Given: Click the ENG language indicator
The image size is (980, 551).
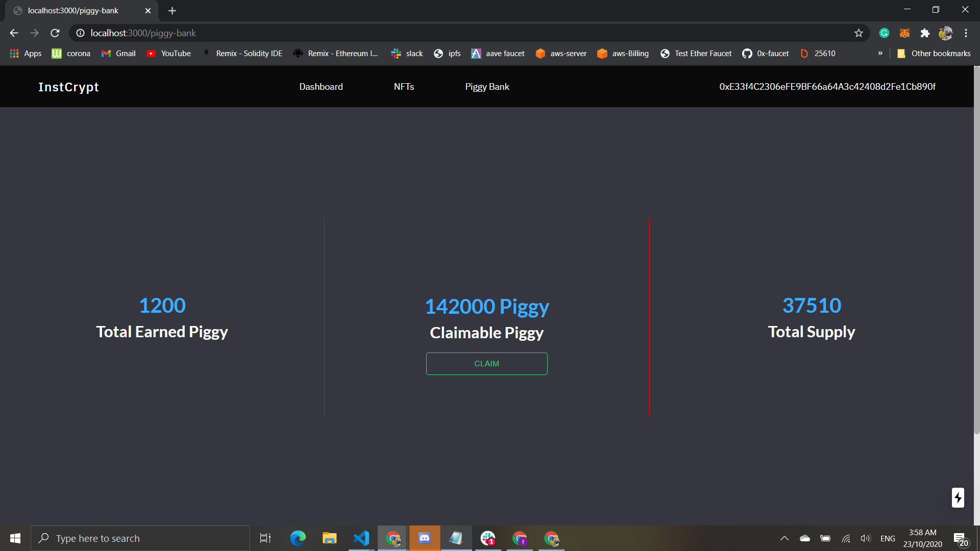Looking at the screenshot, I should click(888, 538).
